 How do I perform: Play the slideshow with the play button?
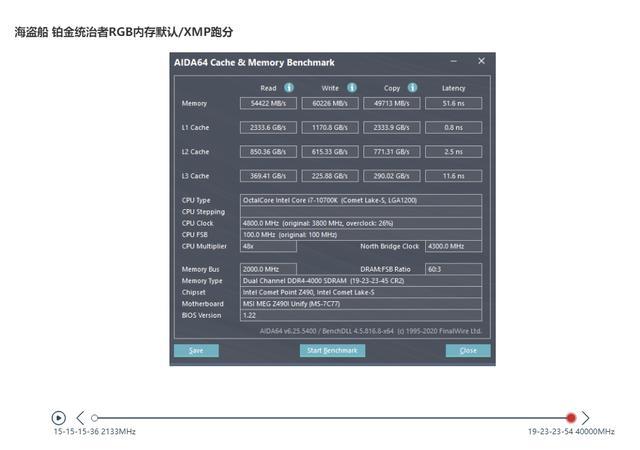[59, 418]
